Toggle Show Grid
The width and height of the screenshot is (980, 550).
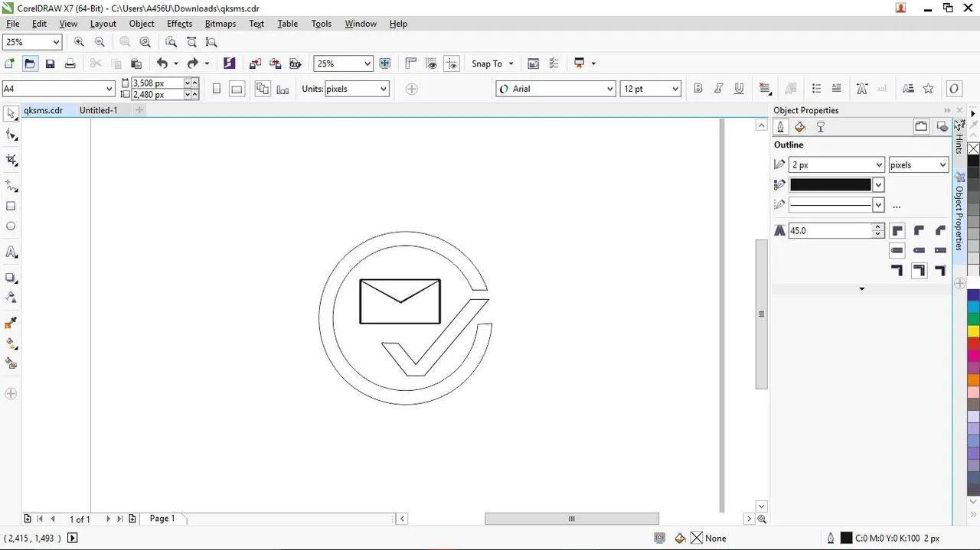(432, 63)
